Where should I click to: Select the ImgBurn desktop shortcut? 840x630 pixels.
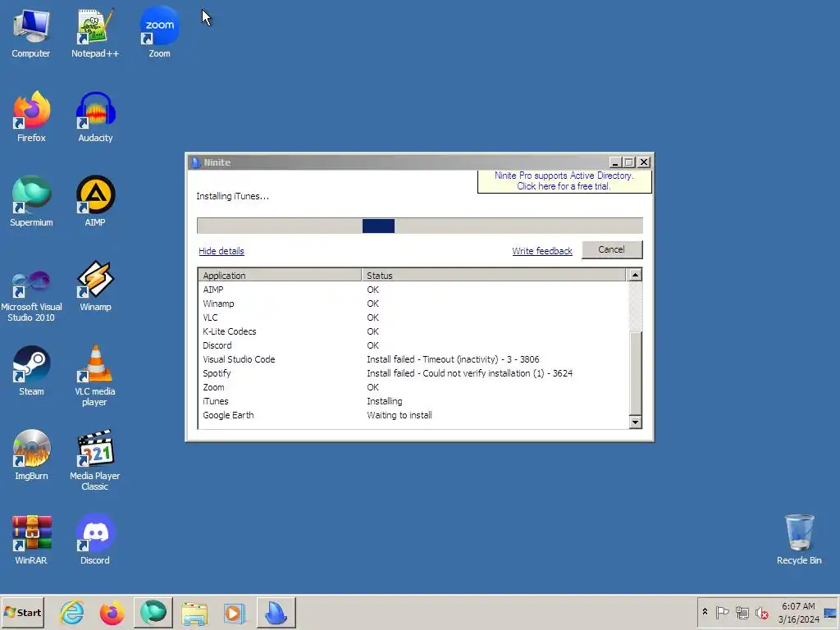pyautogui.click(x=31, y=455)
